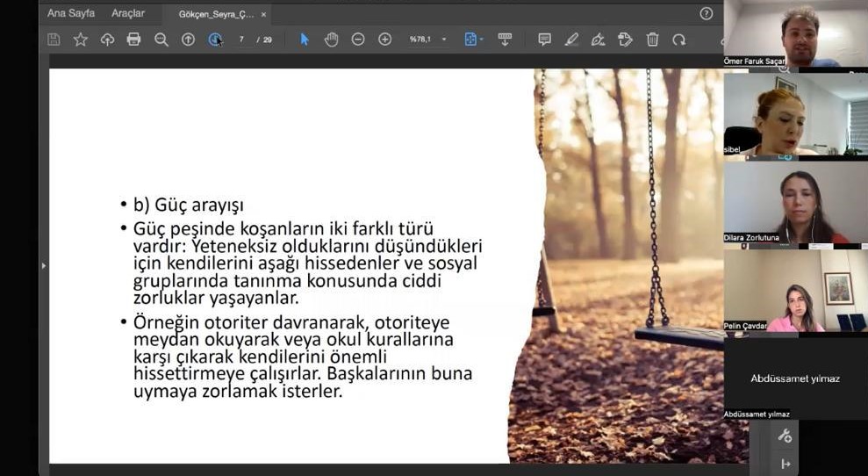Open the help question mark icon
868x476 pixels.
coord(707,14)
